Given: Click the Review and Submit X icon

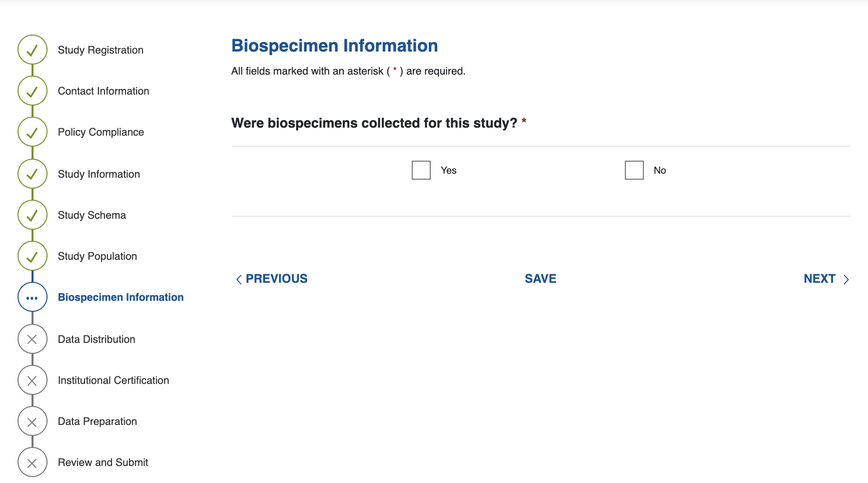Looking at the screenshot, I should 33,462.
